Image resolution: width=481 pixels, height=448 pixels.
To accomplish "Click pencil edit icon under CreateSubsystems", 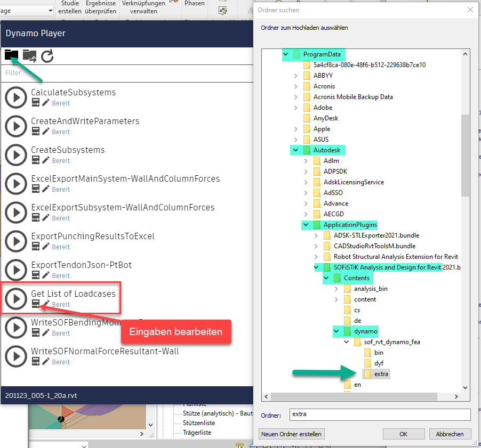I will (x=46, y=160).
